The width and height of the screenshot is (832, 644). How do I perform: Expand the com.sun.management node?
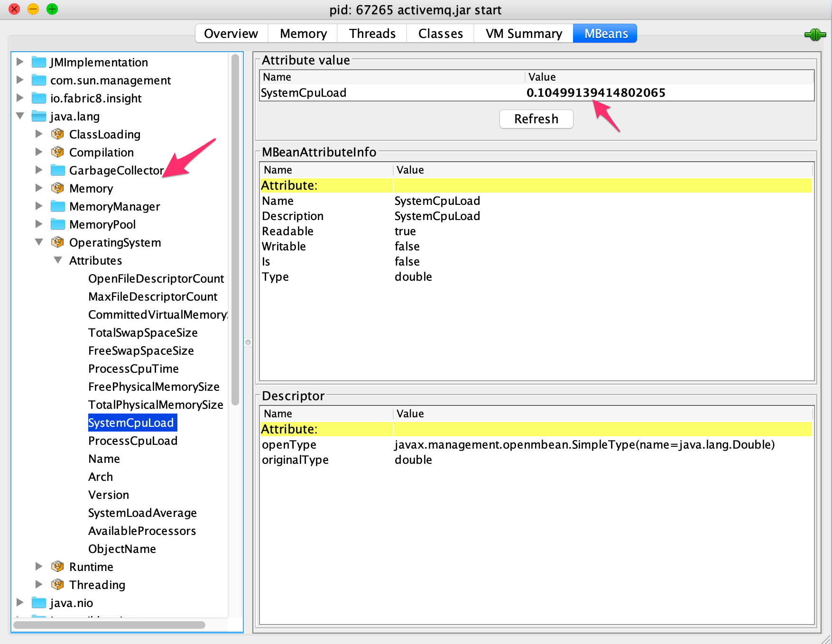[x=20, y=80]
